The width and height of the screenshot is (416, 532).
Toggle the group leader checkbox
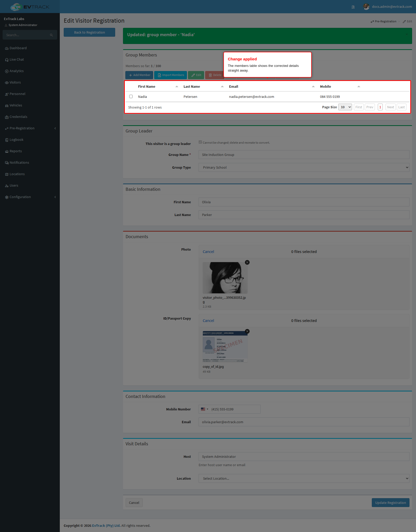200,142
